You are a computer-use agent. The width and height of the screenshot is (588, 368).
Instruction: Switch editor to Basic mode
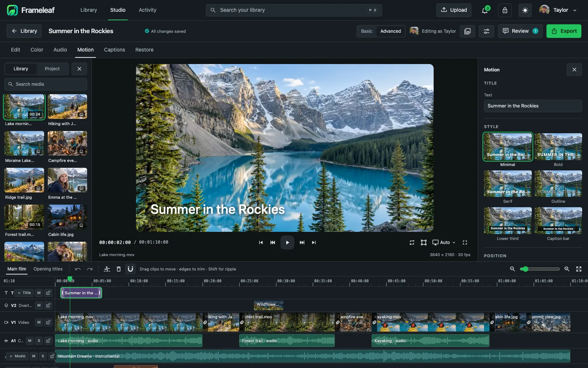click(366, 31)
